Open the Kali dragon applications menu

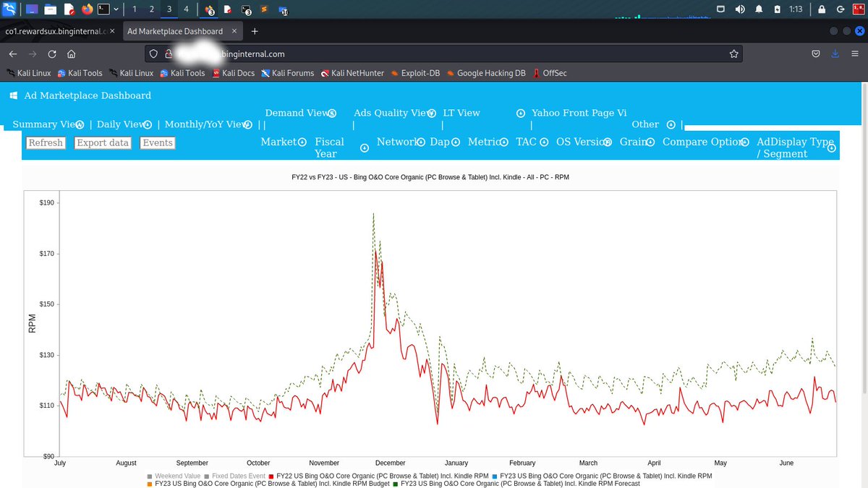coord(9,9)
